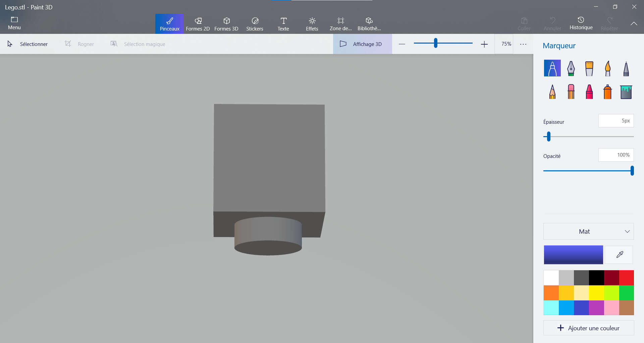Viewport: 644px width, 343px height.
Task: Choose the Fill bucket tool
Action: (x=626, y=92)
